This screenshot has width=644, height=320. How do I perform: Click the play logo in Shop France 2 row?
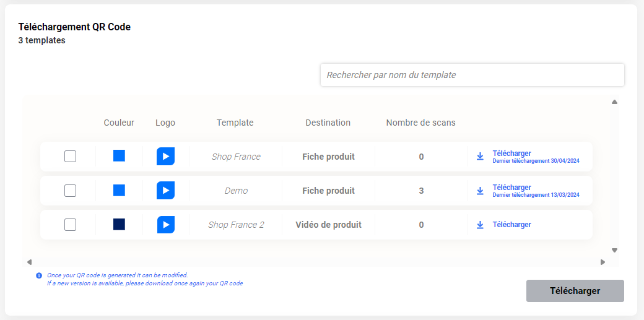165,225
